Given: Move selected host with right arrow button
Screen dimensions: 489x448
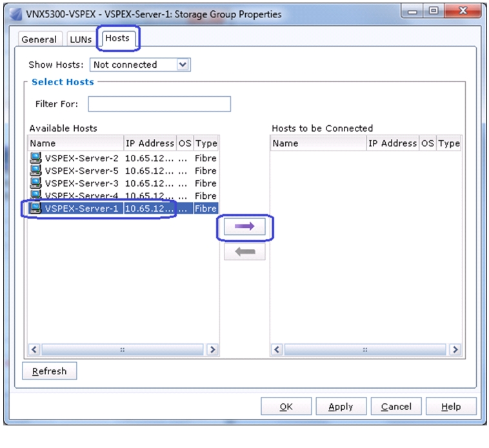Looking at the screenshot, I should (245, 227).
